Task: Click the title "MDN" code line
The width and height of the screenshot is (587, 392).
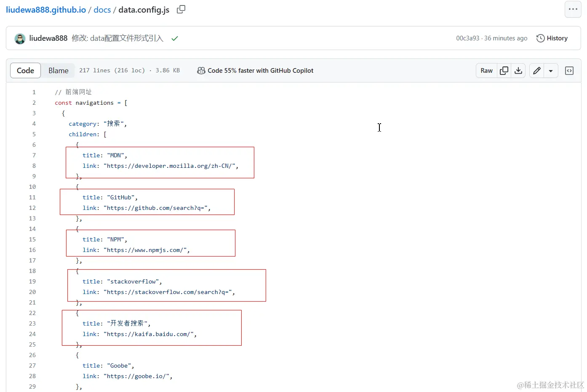Action: pyautogui.click(x=105, y=155)
